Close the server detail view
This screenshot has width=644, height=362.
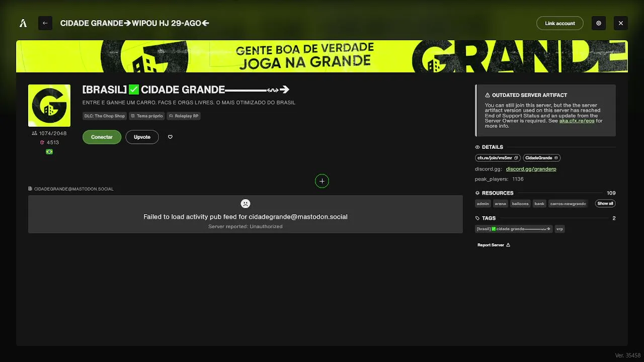pos(621,23)
